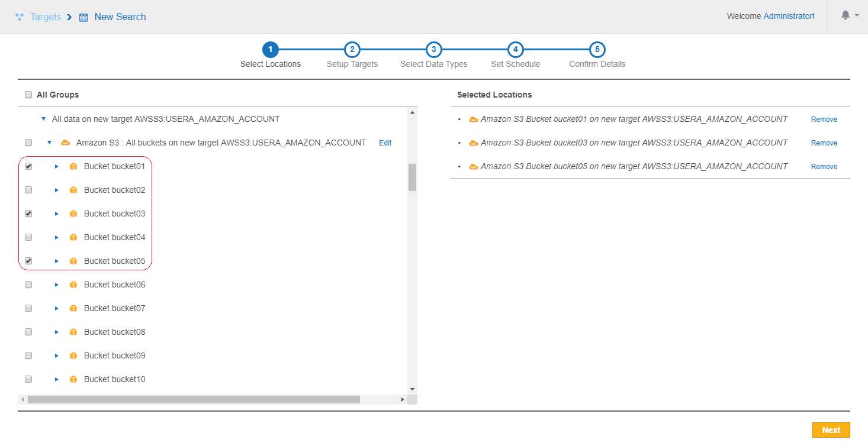Viewport: 868px width, 443px height.
Task: Uncheck the Bucket bucket01 checkbox
Action: tap(28, 167)
